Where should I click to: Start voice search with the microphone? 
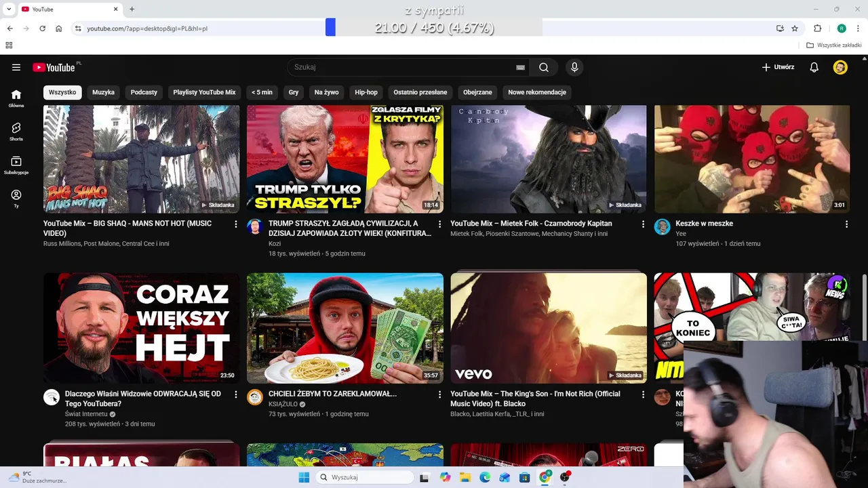tap(574, 67)
